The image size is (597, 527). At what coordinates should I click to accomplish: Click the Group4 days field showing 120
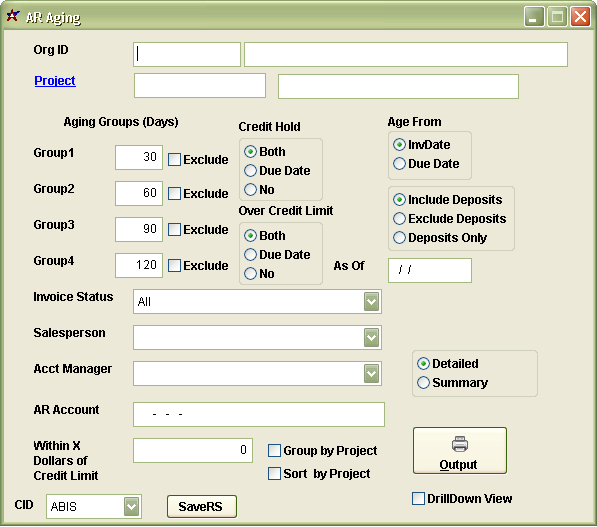(x=139, y=265)
